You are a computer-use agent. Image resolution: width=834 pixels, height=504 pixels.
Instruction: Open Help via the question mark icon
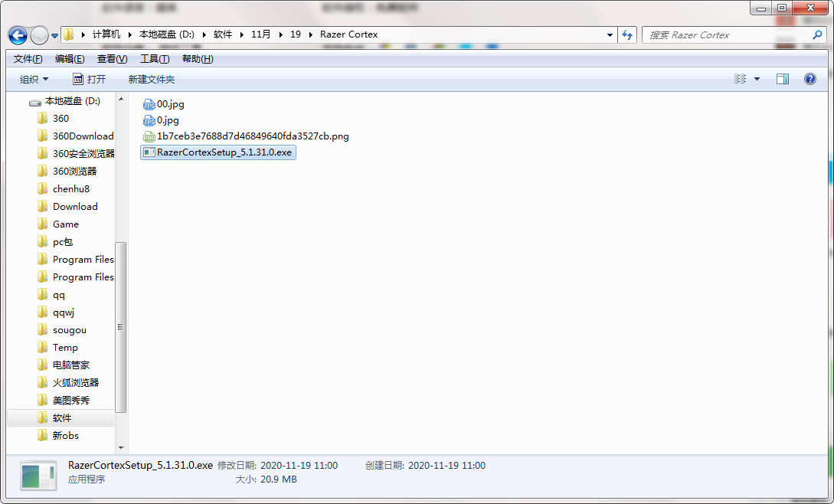point(810,80)
